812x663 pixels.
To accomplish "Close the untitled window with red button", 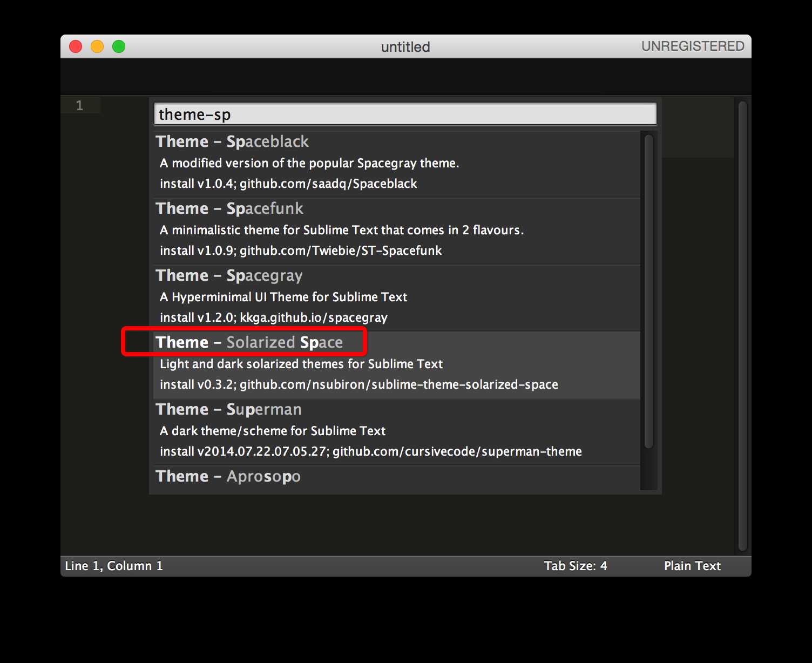I will tap(76, 46).
